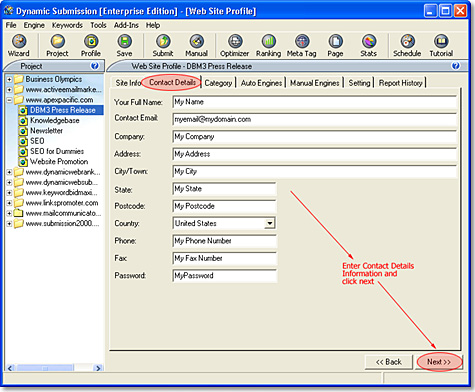Screen dimensions: 475x392
Task: Click the project tree scrollbar left arrow
Action: coord(10,368)
